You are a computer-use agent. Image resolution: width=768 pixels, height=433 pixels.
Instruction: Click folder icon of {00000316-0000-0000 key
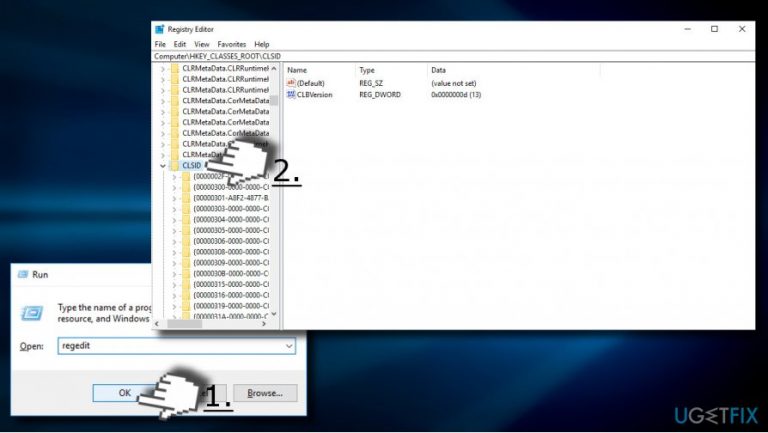point(186,295)
